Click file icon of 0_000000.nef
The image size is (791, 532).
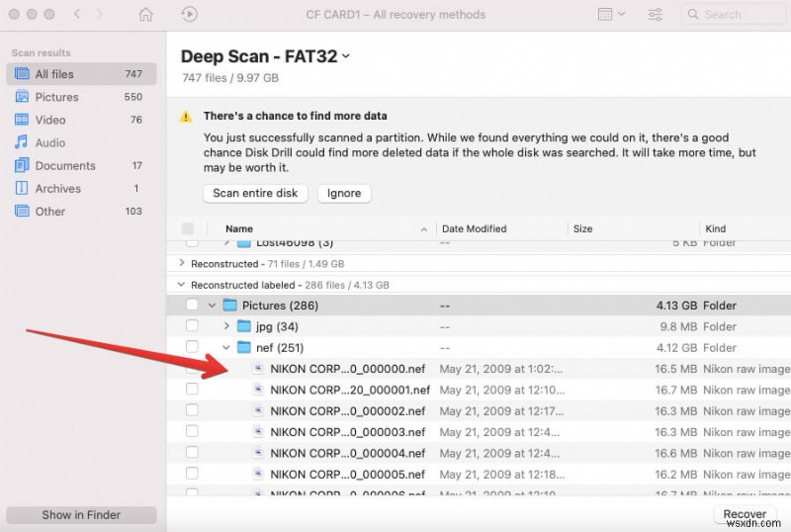[258, 368]
